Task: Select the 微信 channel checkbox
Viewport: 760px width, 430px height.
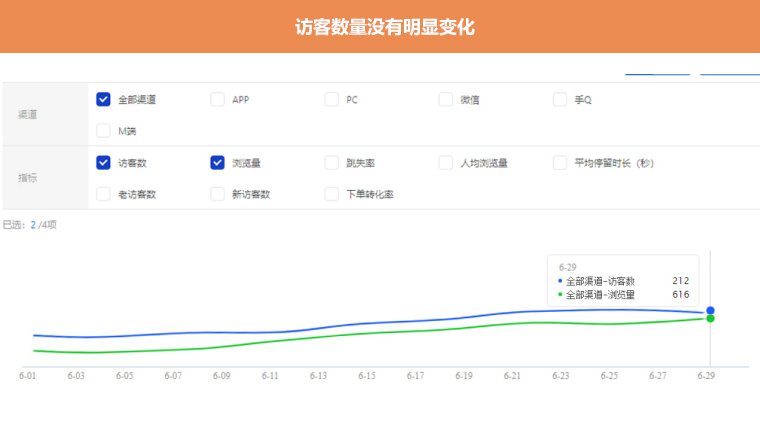Action: 445,99
